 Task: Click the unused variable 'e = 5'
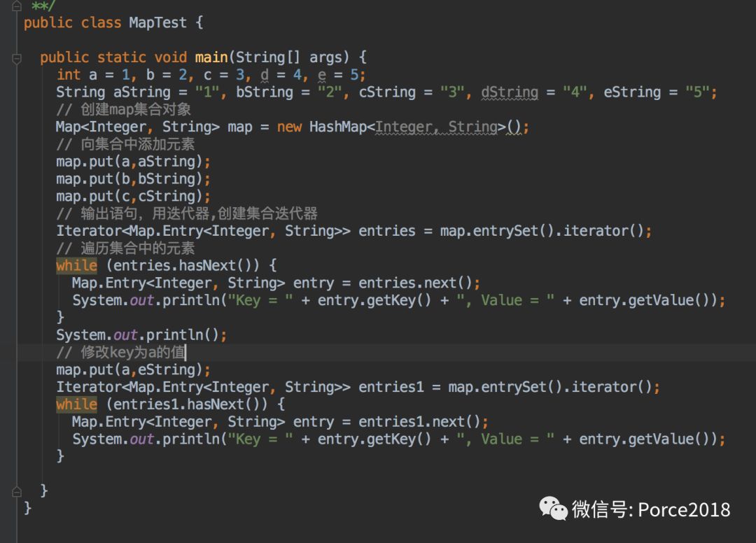pyautogui.click(x=338, y=75)
